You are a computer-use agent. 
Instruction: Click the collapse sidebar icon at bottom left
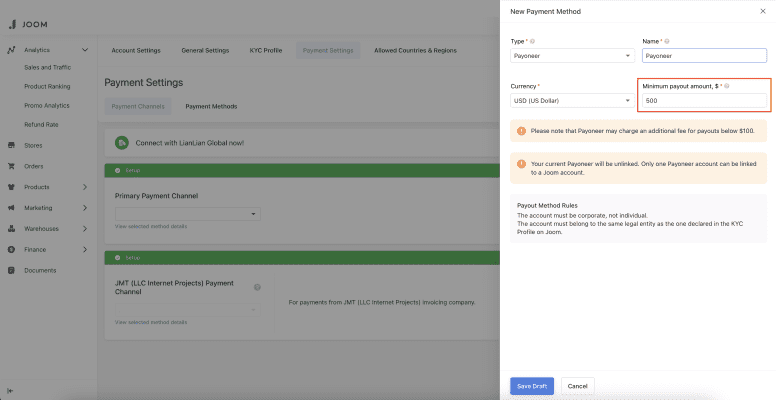click(x=10, y=389)
